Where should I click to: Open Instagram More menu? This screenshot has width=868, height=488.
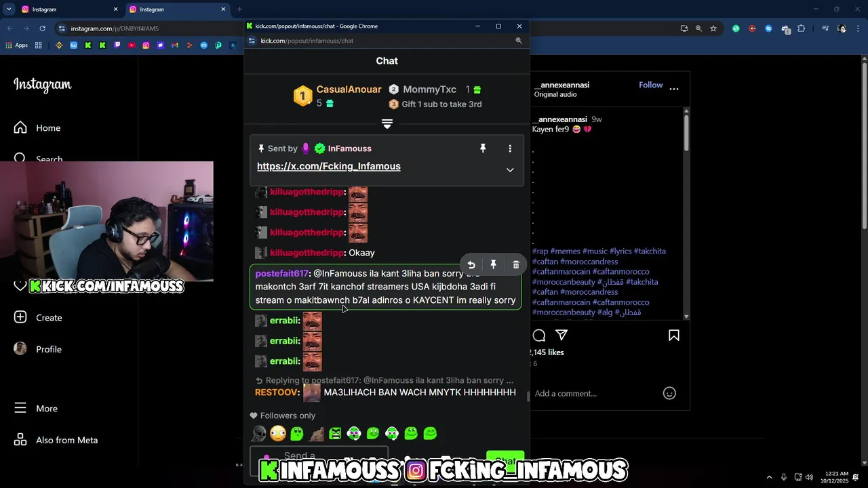click(x=36, y=409)
